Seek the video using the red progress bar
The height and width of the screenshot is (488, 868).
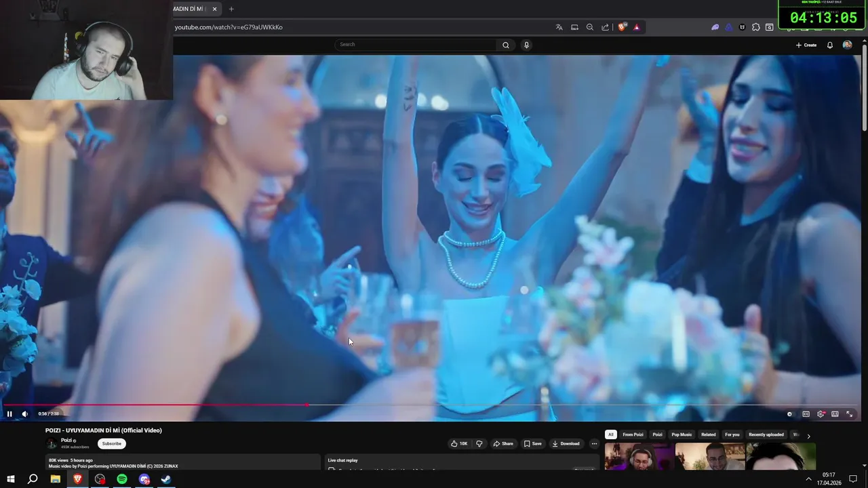pos(431,405)
